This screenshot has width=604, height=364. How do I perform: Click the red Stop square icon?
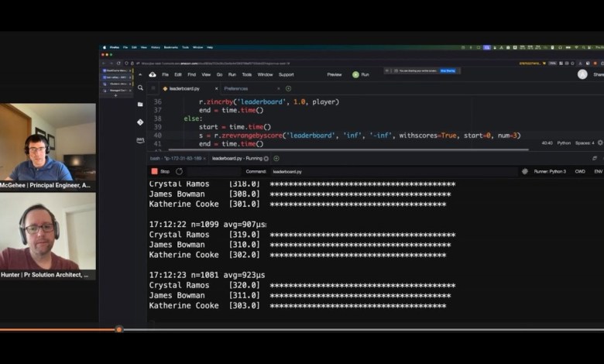pos(154,171)
